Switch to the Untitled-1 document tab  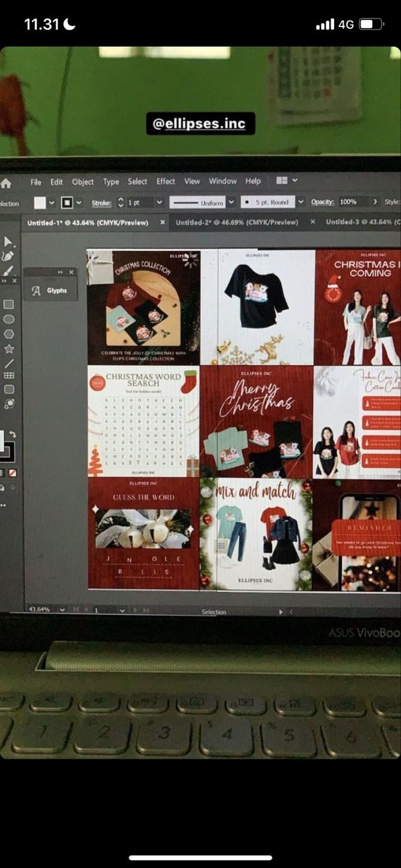pos(88,223)
